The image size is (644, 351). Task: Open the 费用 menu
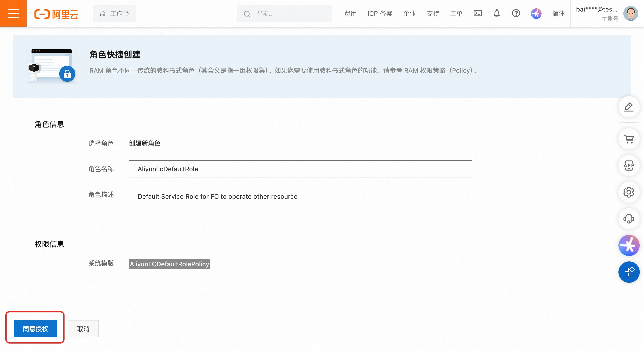point(350,13)
